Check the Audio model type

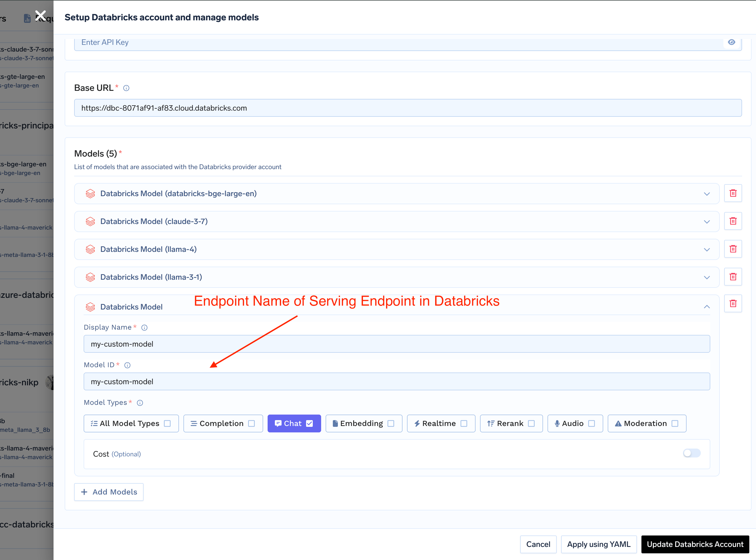pyautogui.click(x=592, y=423)
